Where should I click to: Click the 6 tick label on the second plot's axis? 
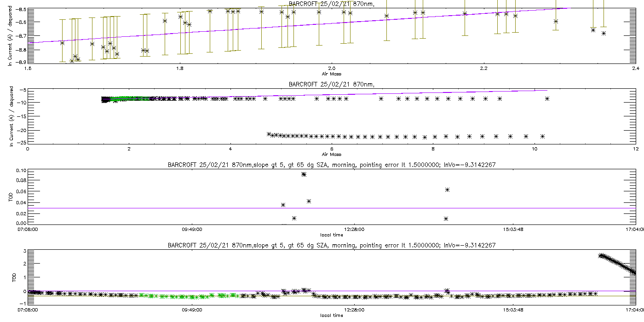(332, 149)
